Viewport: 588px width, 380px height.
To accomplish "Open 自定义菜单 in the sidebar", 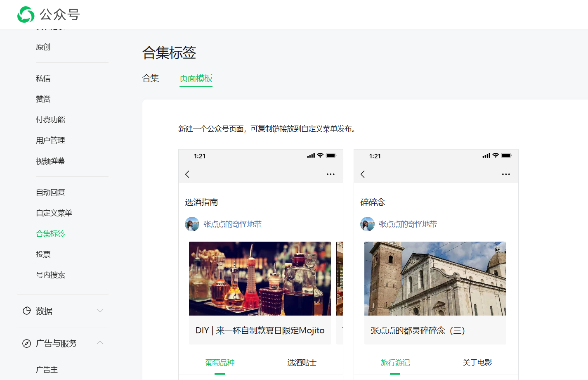I will click(x=54, y=213).
